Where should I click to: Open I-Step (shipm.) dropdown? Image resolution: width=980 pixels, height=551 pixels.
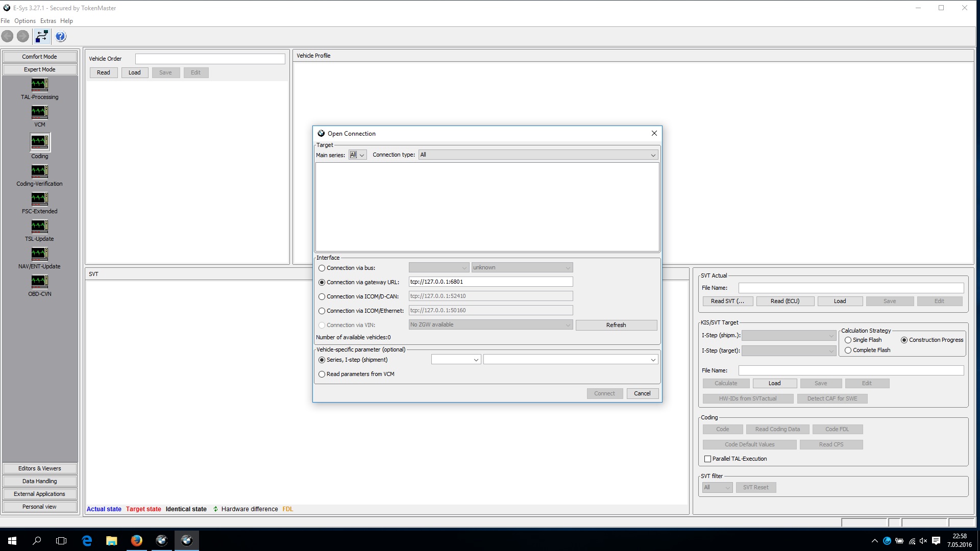point(789,335)
